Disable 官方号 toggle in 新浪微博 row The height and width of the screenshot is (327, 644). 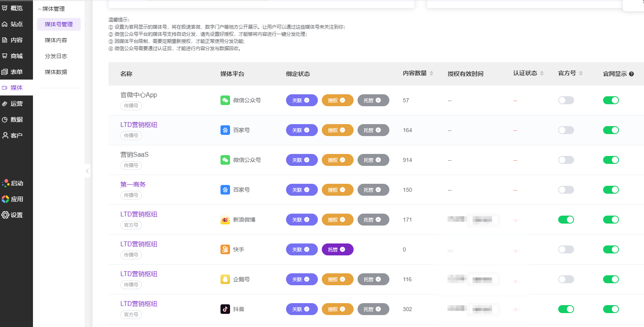pyautogui.click(x=566, y=220)
